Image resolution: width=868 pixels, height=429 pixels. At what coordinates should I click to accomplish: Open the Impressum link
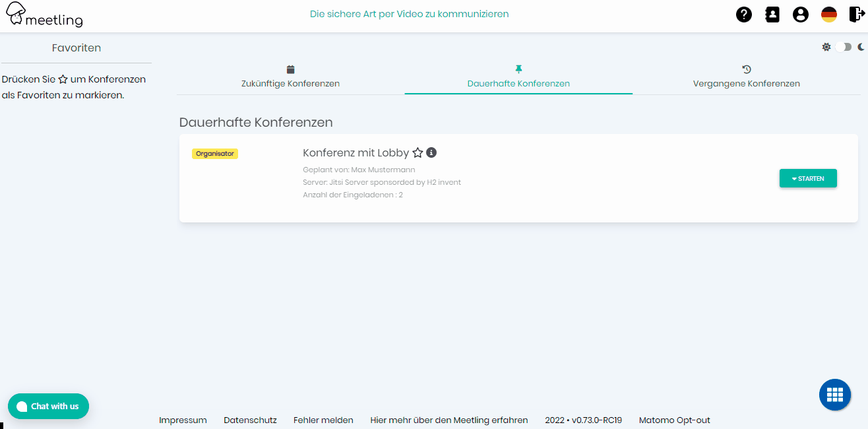pos(183,420)
